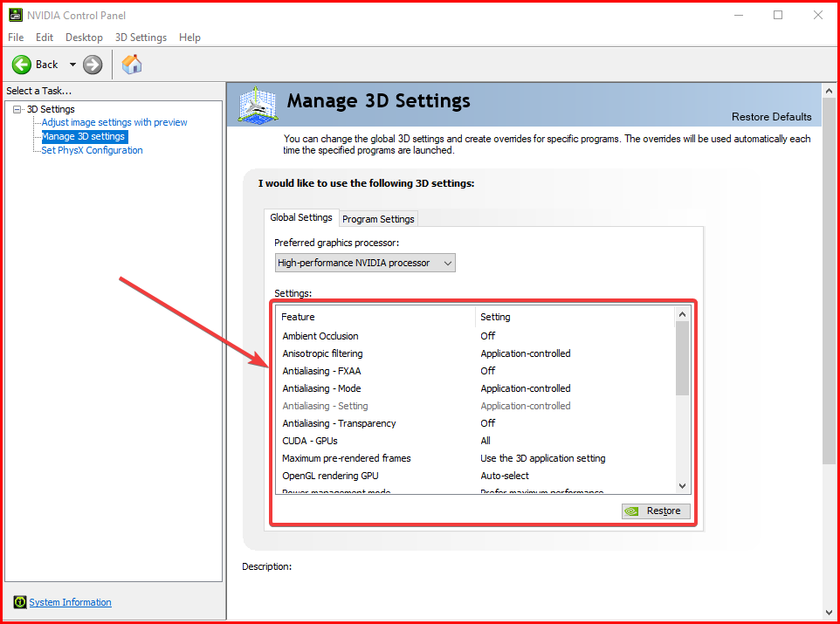Click the Setting column header
The height and width of the screenshot is (624, 840).
575,317
